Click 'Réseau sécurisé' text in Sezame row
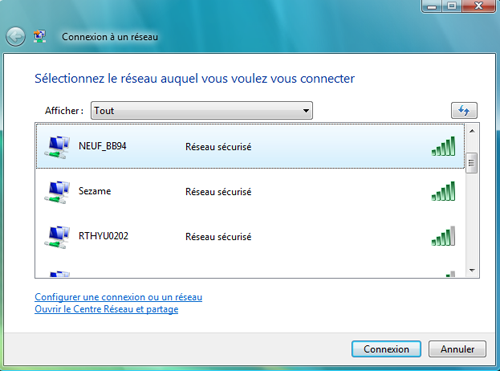The image size is (500, 371). pos(218,192)
